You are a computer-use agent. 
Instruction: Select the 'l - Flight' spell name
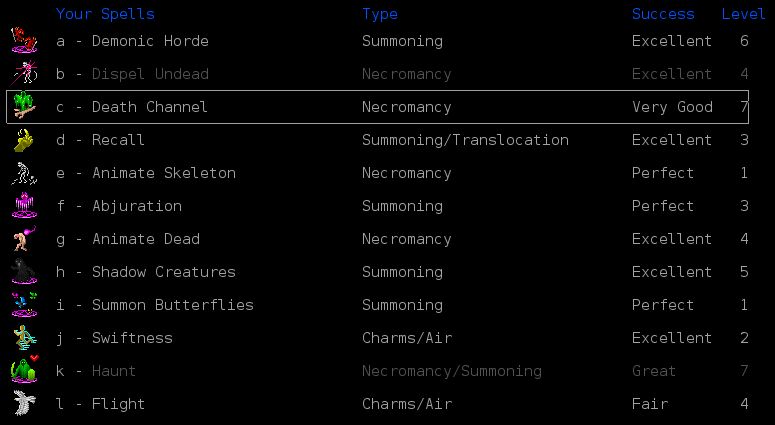pyautogui.click(x=100, y=404)
